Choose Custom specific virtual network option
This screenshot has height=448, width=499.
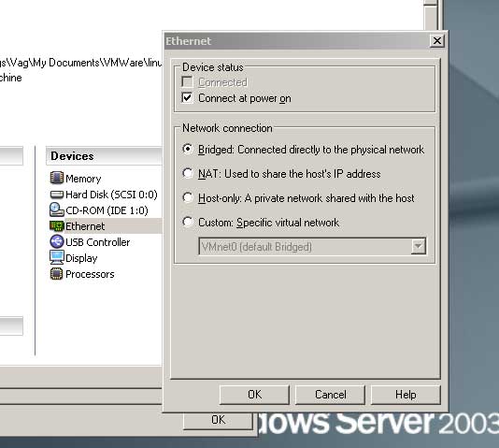188,222
